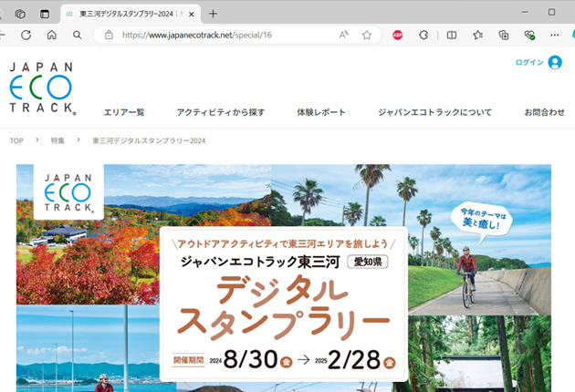The width and height of the screenshot is (575, 392).
Task: Click the デジタルスタンプラリー banner title
Action: click(x=283, y=309)
